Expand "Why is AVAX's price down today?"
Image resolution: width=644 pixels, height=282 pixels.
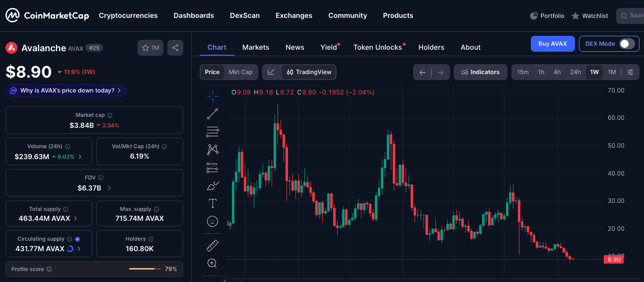coord(67,91)
